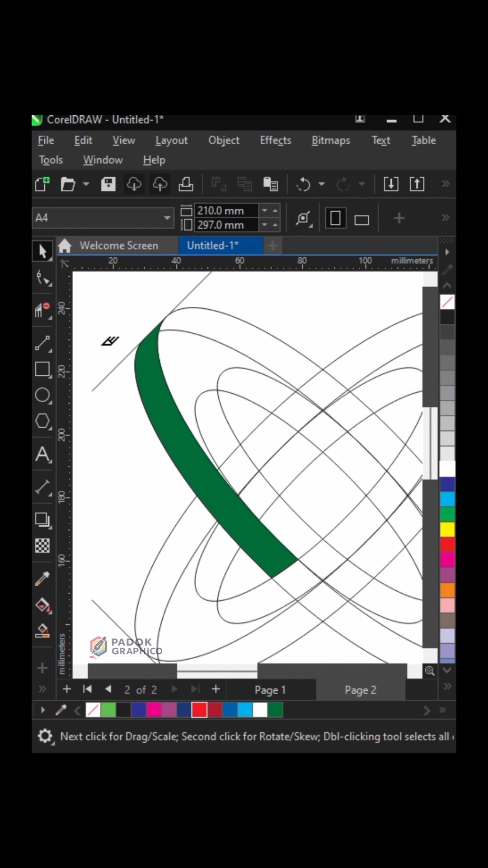Click the no-fill swatch in vertical palette
The height and width of the screenshot is (868, 488).
click(447, 302)
